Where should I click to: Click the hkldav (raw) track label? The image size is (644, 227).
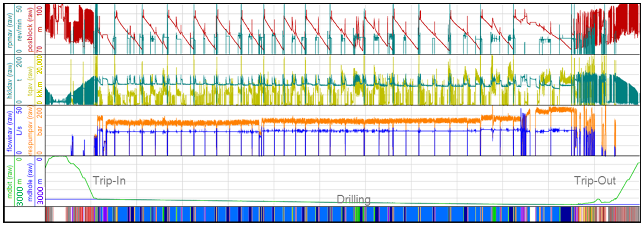[x=10, y=80]
